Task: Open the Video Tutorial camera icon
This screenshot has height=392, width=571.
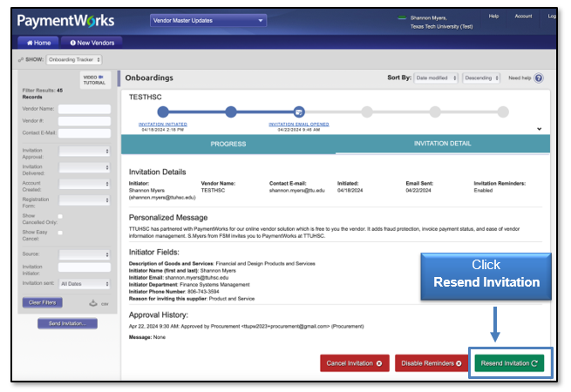Action: [100, 77]
